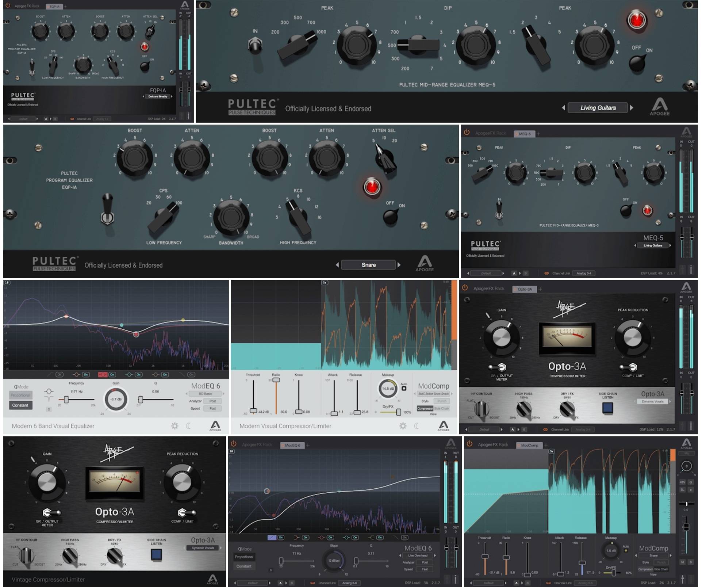The width and height of the screenshot is (702, 588).
Task: Select highlighted blue high-pass band icon in dark ModEQ
Action: pos(272,538)
